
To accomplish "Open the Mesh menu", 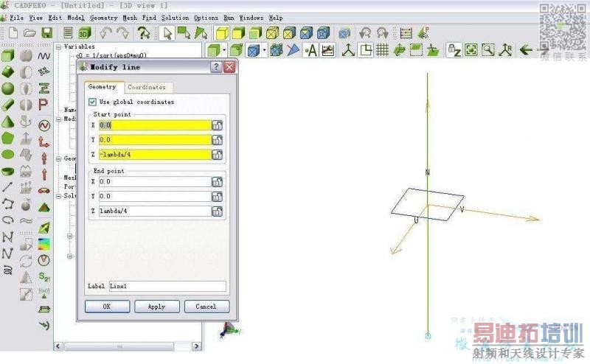I will pyautogui.click(x=130, y=18).
